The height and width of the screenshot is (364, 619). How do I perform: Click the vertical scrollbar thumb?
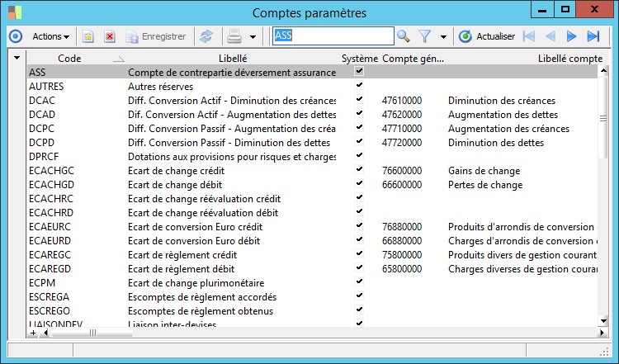click(603, 118)
